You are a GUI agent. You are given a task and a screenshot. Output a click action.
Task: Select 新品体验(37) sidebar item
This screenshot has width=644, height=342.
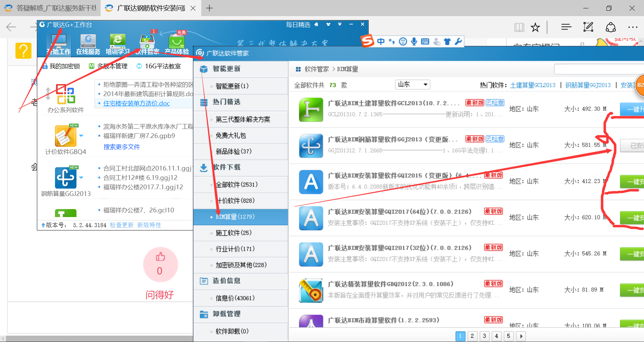tap(240, 152)
